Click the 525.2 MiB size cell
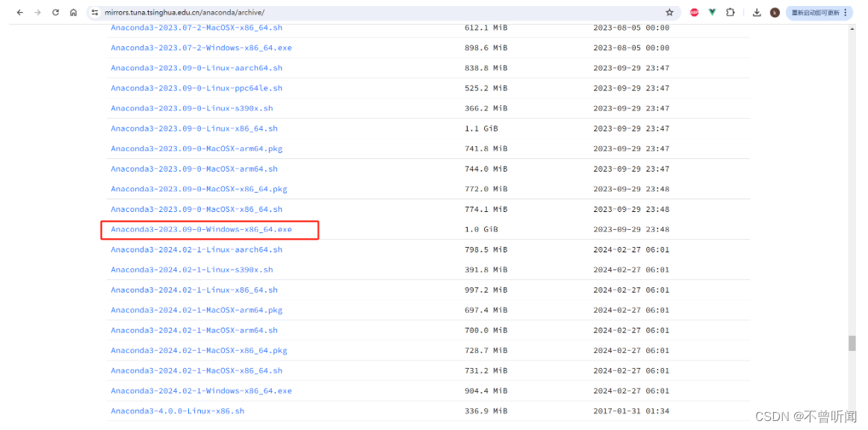The height and width of the screenshot is (430, 868). 486,88
